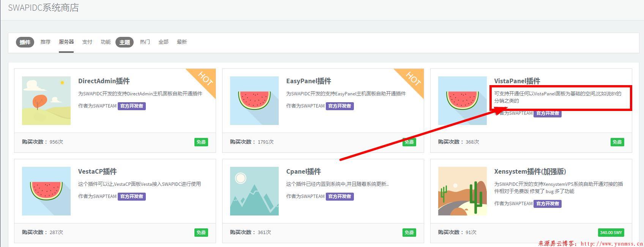The height and width of the screenshot is (247, 644).
Task: Click 作者为SWAPTEAM text on EasyPanel插件 card
Action: [x=305, y=106]
